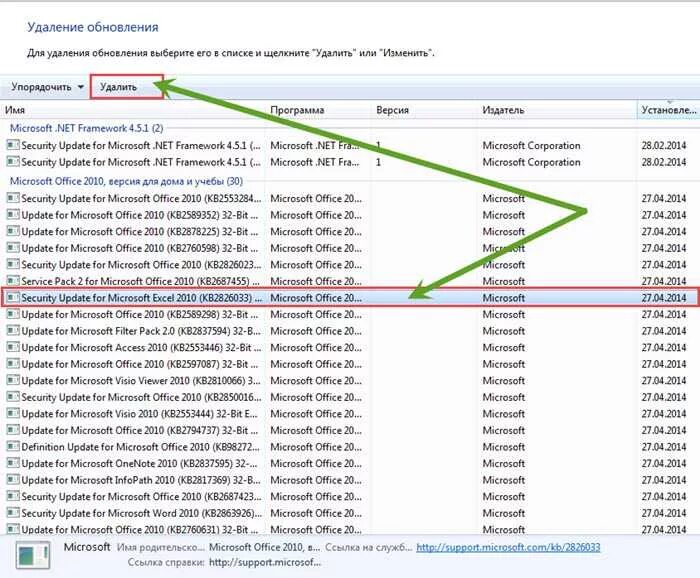Select Update for Microsoft Access 2010 (KB2553446) row
The width and height of the screenshot is (700, 578).
(x=350, y=347)
